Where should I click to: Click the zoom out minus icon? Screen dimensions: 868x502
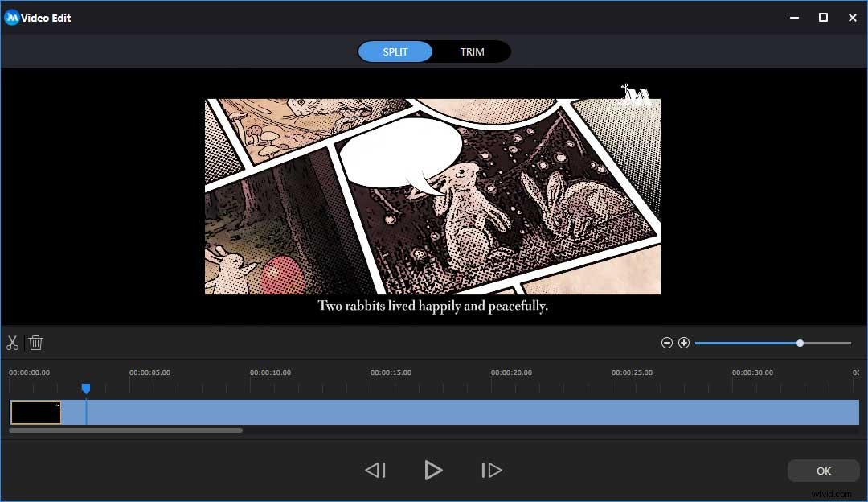click(667, 343)
